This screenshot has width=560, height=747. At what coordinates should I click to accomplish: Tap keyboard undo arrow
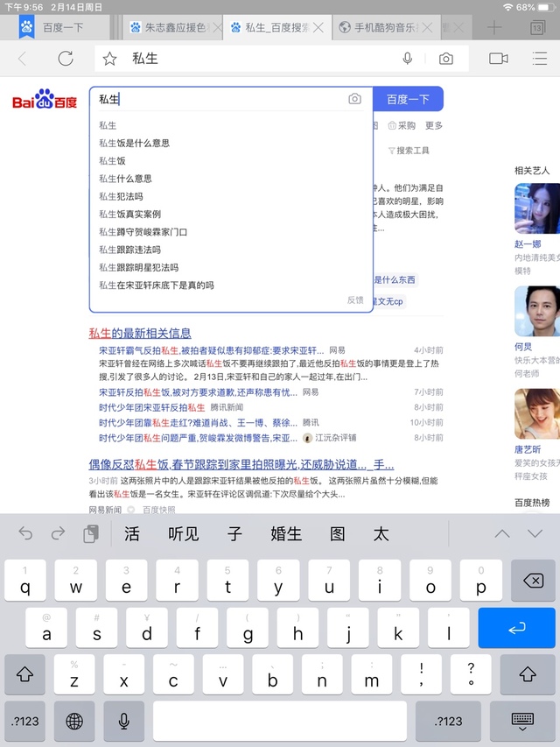pyautogui.click(x=25, y=533)
